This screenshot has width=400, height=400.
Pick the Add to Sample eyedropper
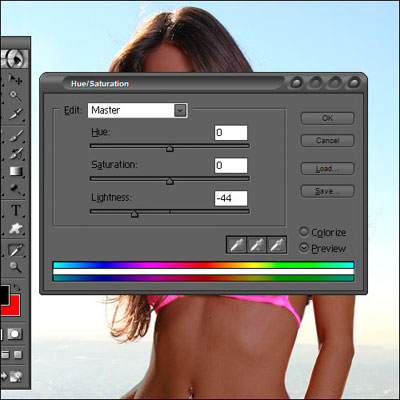click(x=256, y=245)
